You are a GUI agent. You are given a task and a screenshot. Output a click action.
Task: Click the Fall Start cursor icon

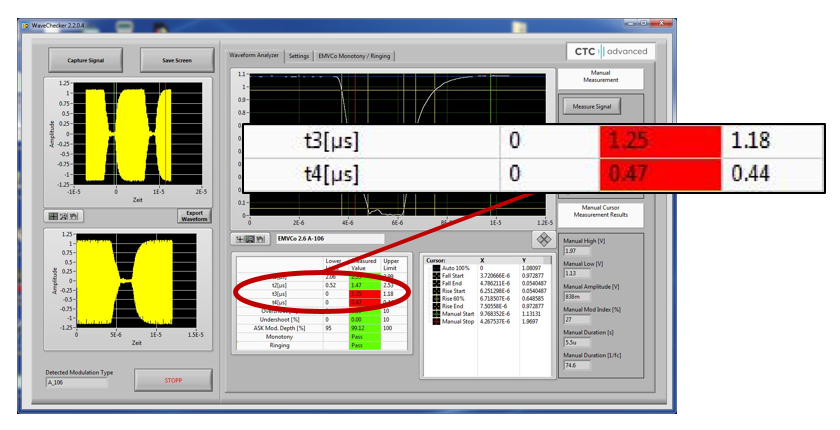click(436, 275)
